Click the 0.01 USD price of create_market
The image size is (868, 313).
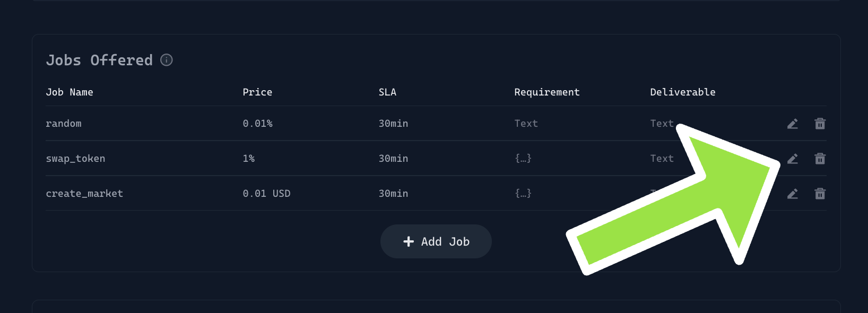(266, 194)
